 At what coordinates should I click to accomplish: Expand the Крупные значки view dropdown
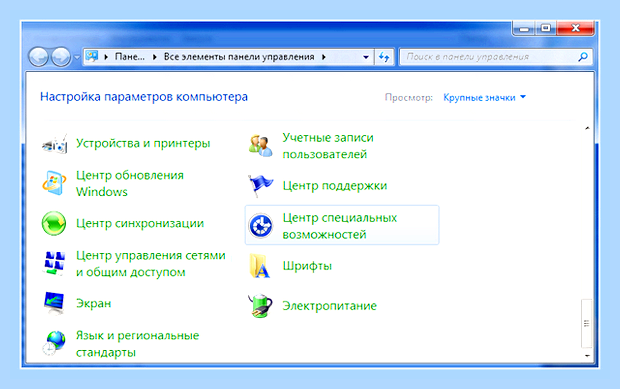(x=484, y=97)
